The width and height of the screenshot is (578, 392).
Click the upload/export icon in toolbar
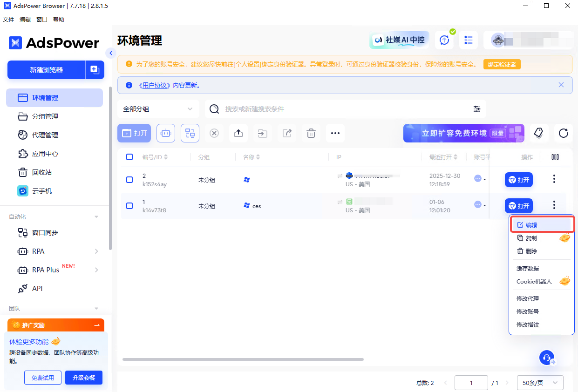[x=238, y=133]
